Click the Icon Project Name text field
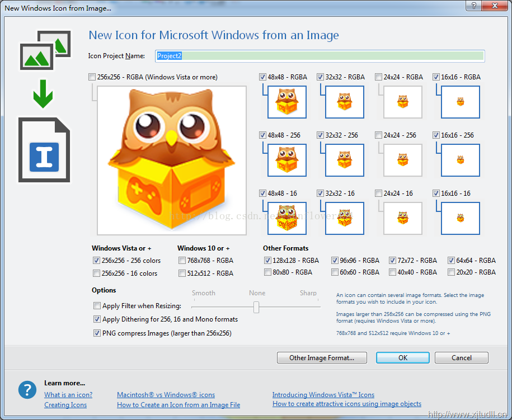 320,56
